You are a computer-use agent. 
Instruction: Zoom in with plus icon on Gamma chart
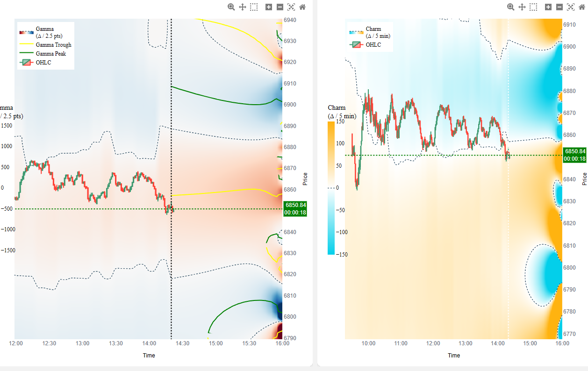pyautogui.click(x=269, y=7)
